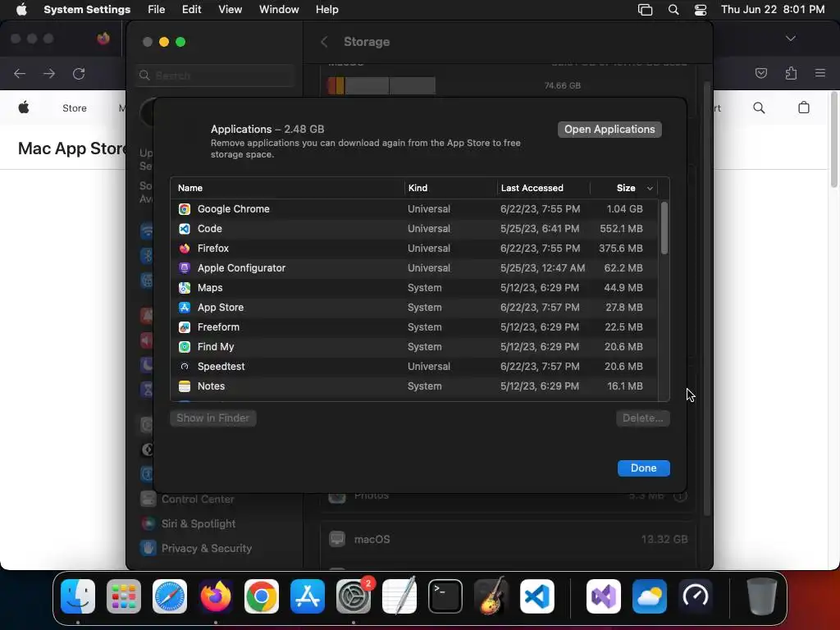Image resolution: width=840 pixels, height=630 pixels.
Task: Open the Apple menu
Action: [21, 10]
